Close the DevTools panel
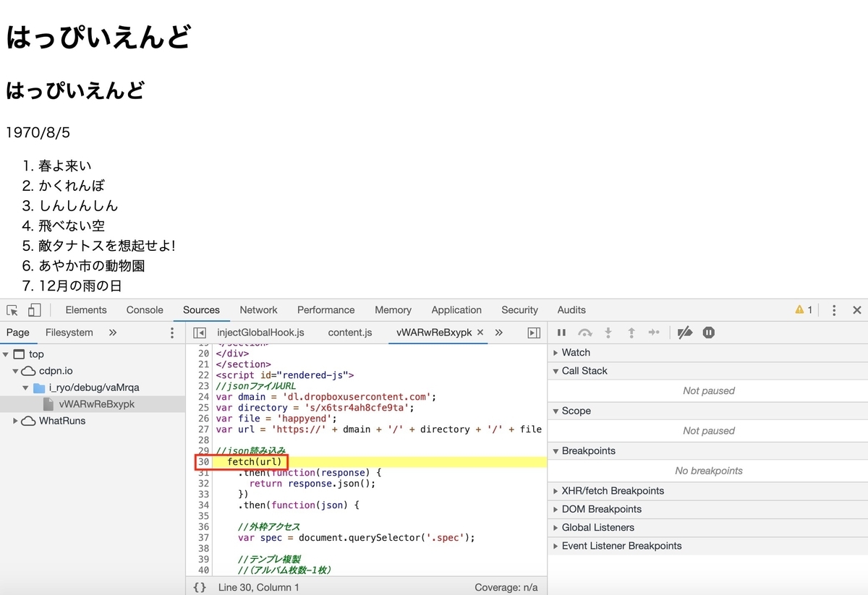Screen dimensions: 868x595 (x=856, y=310)
